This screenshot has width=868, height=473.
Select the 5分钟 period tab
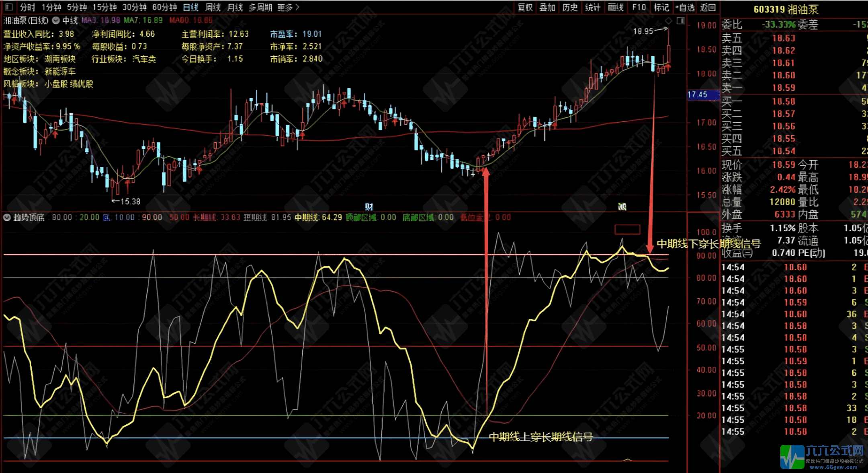[77, 7]
